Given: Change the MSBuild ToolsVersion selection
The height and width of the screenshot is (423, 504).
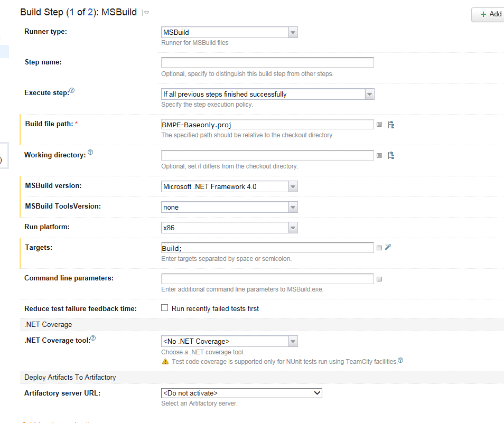Looking at the screenshot, I should click(293, 206).
